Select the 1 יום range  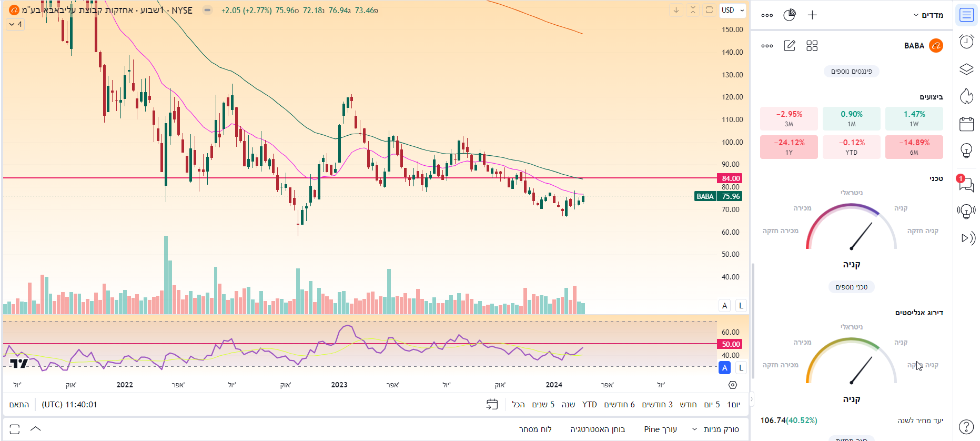pyautogui.click(x=734, y=405)
